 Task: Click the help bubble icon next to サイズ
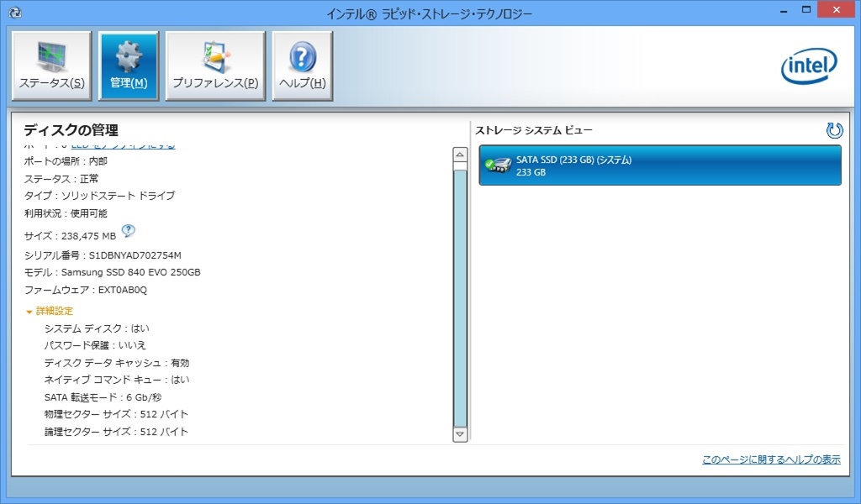click(128, 231)
